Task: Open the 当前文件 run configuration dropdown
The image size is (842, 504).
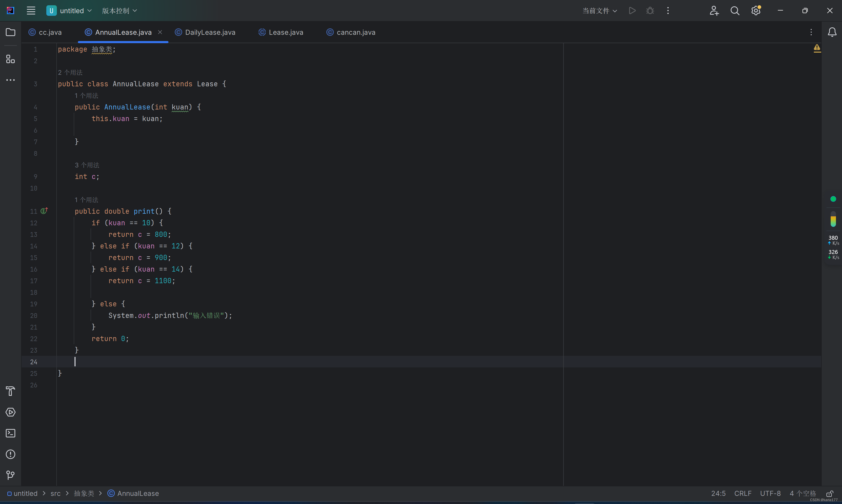Action: point(600,11)
